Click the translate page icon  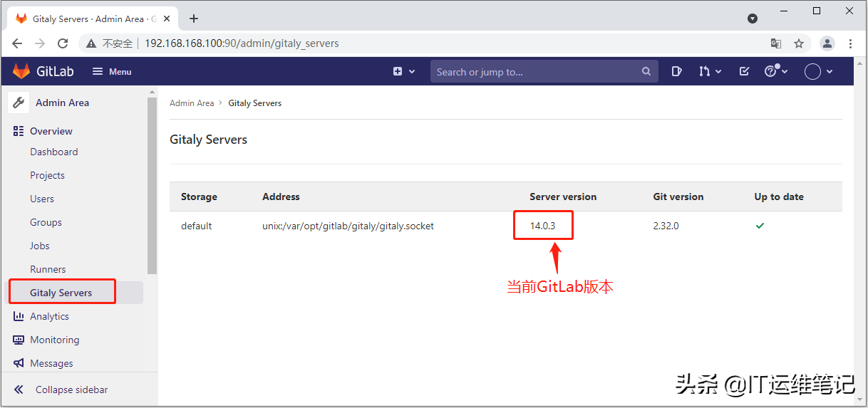(776, 43)
